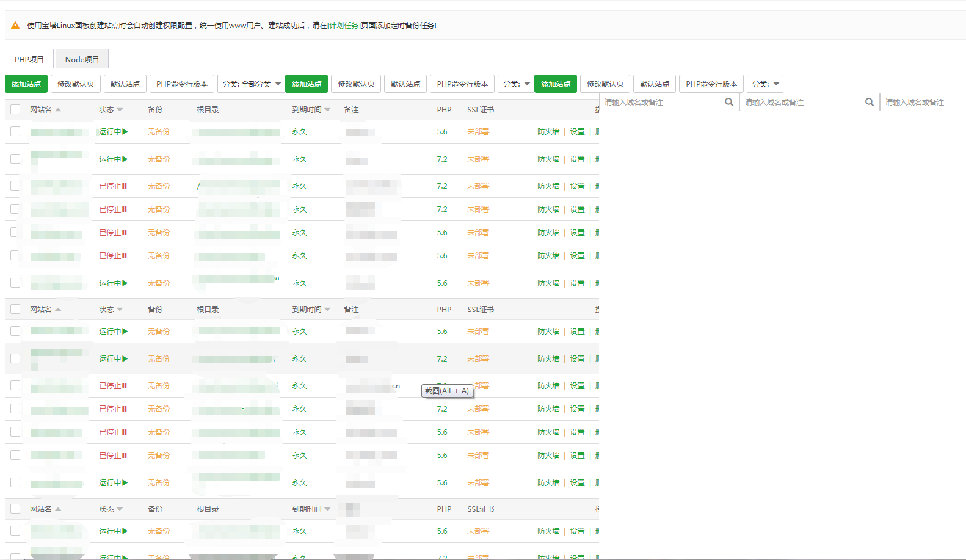
Task: Check the checkbox of the highlighted middle-table 7.2 row
Action: pyautogui.click(x=15, y=358)
